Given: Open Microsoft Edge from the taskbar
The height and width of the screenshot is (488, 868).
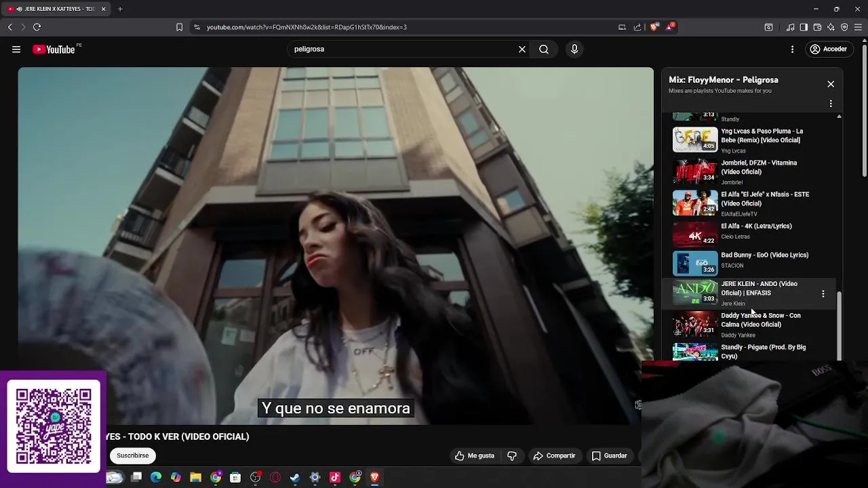Looking at the screenshot, I should tap(156, 477).
